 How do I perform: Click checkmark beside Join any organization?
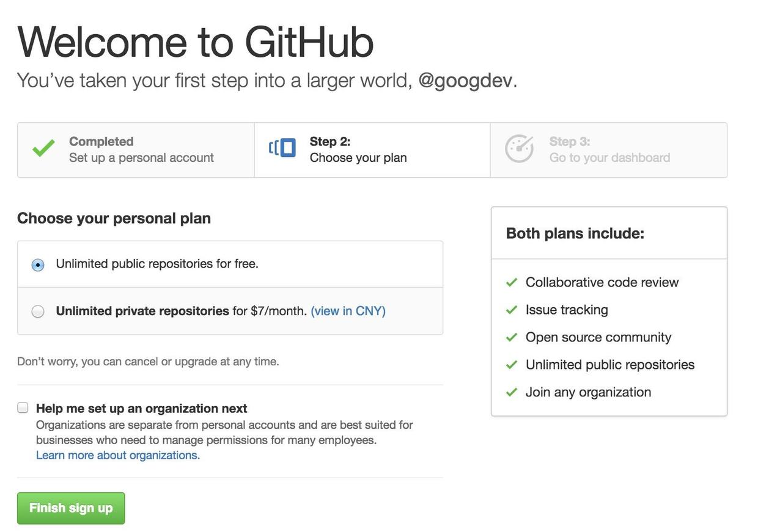point(512,392)
